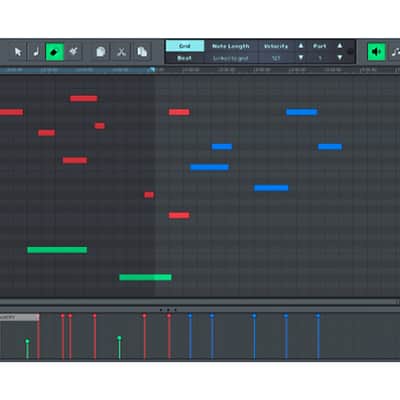Click the music note icon beside speaker

[x=395, y=52]
